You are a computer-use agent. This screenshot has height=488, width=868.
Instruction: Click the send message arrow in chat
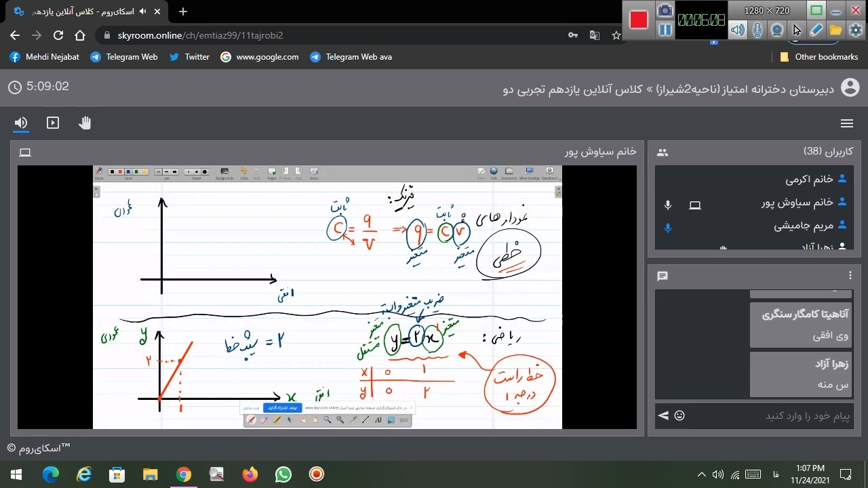coord(663,415)
